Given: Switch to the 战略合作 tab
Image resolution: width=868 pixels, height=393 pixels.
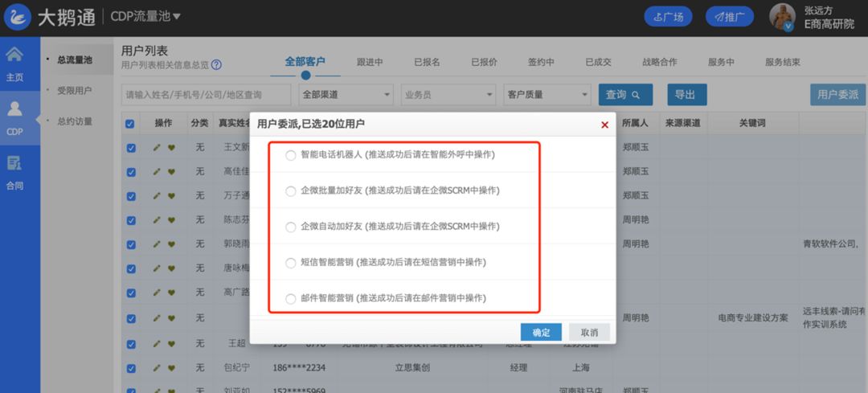Looking at the screenshot, I should pyautogui.click(x=660, y=62).
